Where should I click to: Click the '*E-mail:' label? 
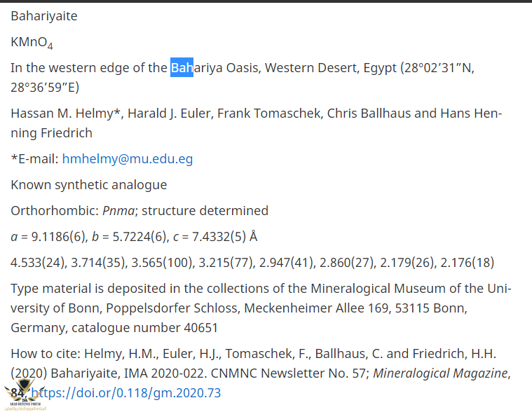34,158
